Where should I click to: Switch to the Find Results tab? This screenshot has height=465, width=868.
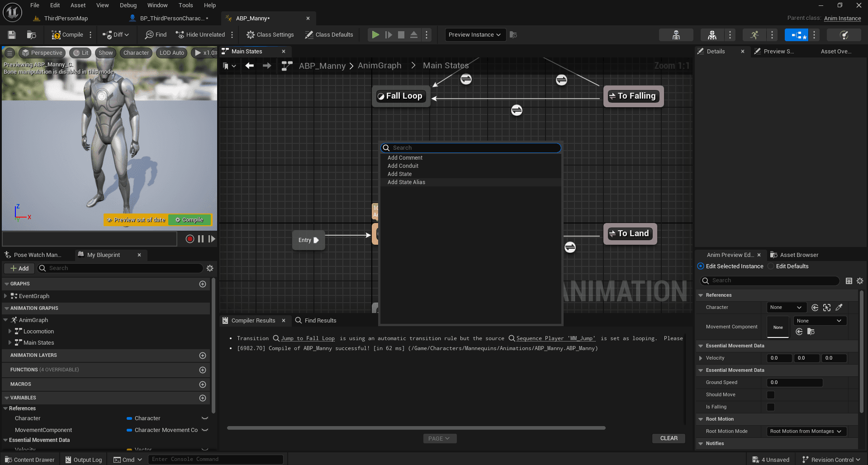pos(316,320)
